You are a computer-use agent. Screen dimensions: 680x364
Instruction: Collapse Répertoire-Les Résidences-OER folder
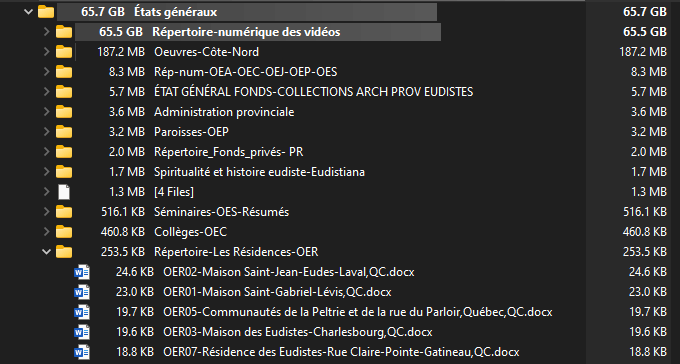[x=46, y=252]
